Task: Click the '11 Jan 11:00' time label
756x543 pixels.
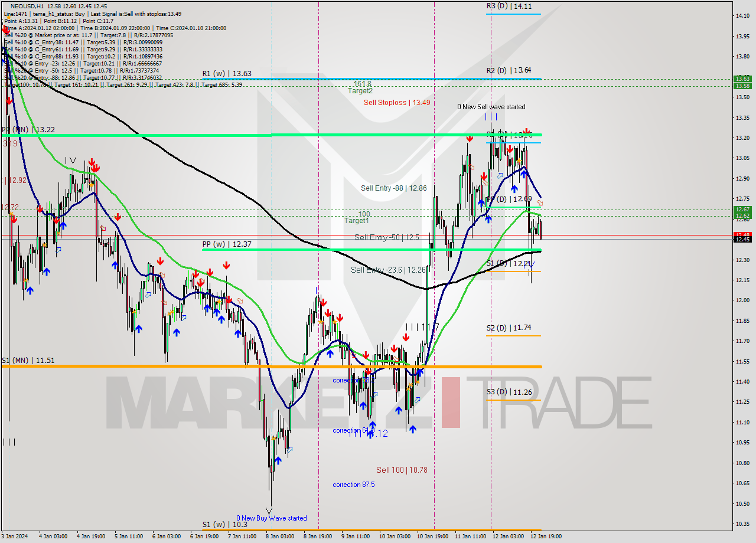Action: tap(469, 537)
